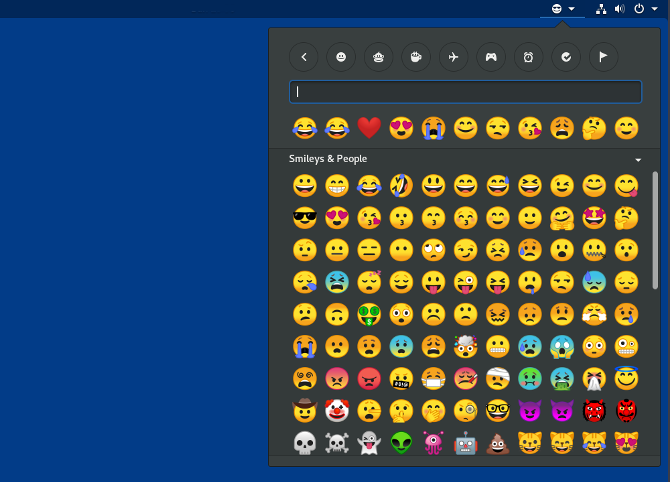The width and height of the screenshot is (670, 482).
Task: Open the Food & Drink cup category
Action: coord(415,58)
